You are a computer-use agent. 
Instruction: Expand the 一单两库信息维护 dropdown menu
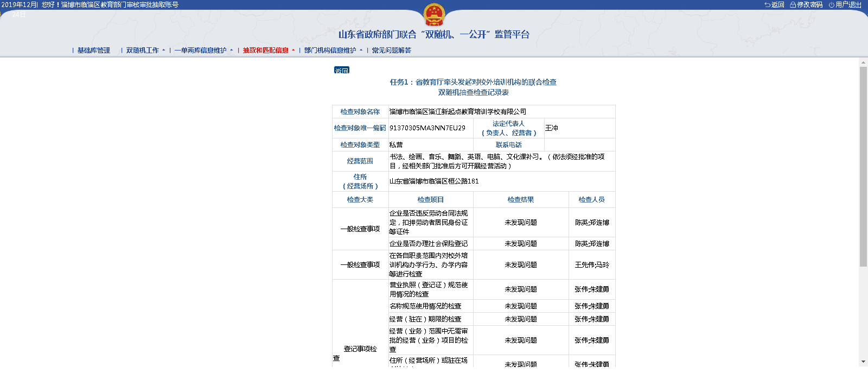tap(203, 50)
